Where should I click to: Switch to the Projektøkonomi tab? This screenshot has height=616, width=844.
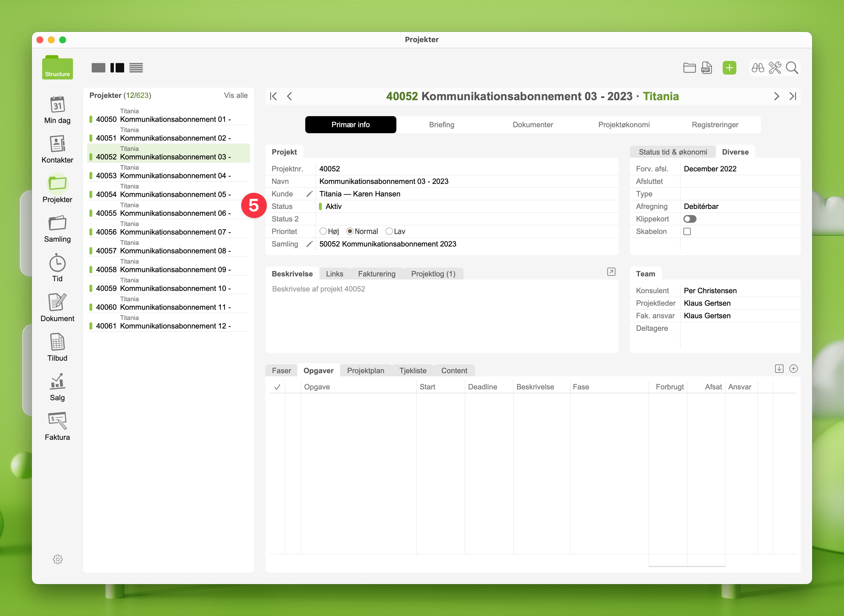point(624,125)
